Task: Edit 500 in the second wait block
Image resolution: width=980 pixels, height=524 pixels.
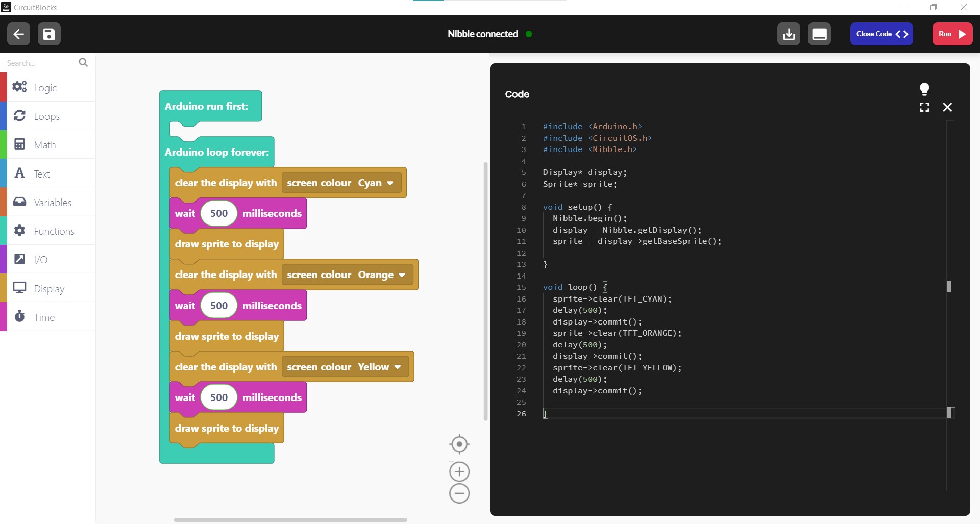Action: click(219, 306)
